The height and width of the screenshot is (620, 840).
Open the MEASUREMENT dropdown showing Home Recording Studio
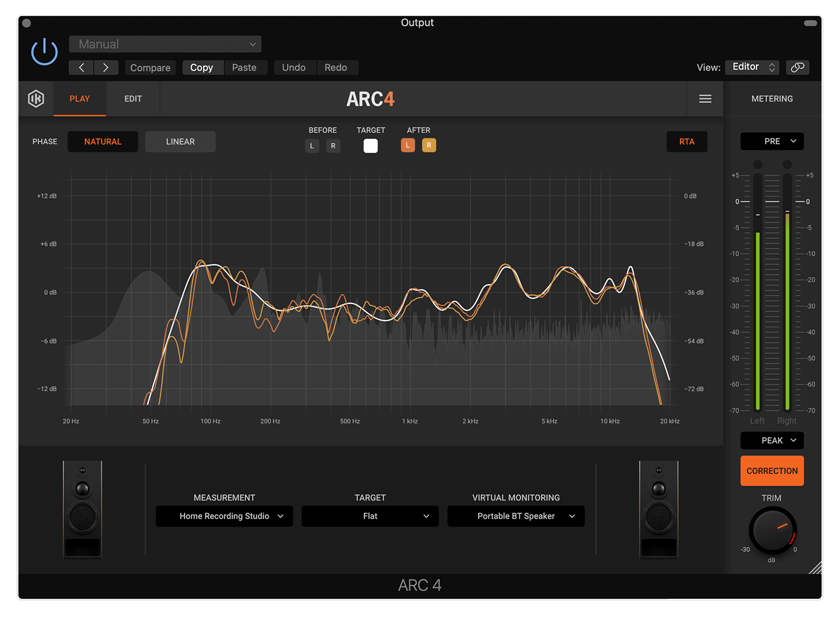point(224,516)
